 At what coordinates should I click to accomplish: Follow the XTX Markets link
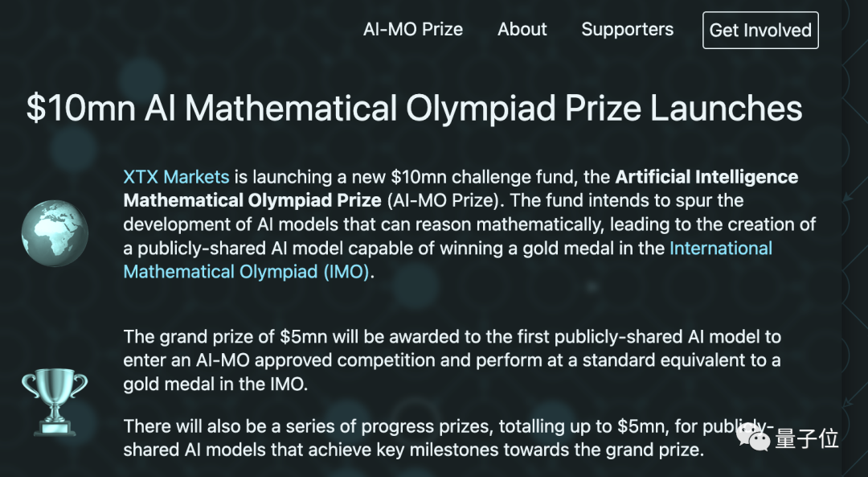(x=176, y=177)
